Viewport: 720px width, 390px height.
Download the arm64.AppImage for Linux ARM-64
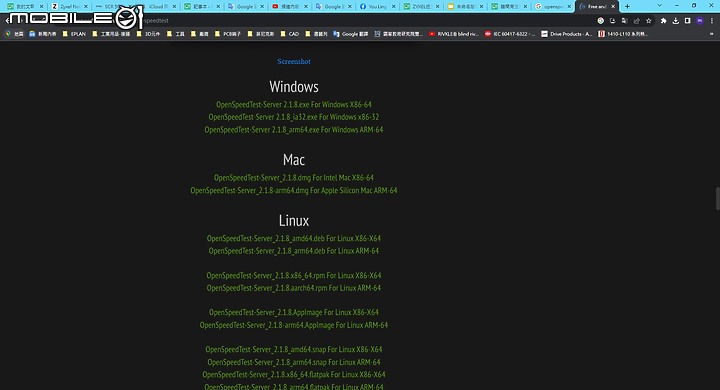pos(294,325)
